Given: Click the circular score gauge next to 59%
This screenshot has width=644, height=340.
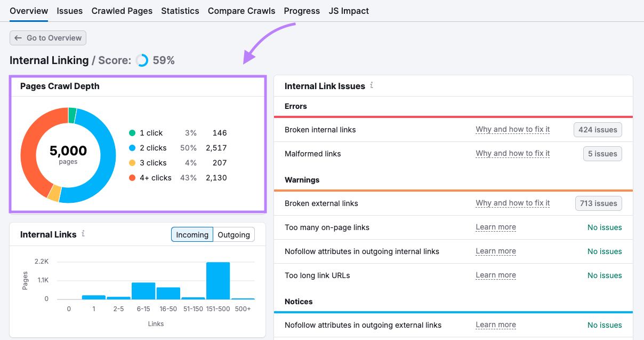Looking at the screenshot, I should 141,60.
